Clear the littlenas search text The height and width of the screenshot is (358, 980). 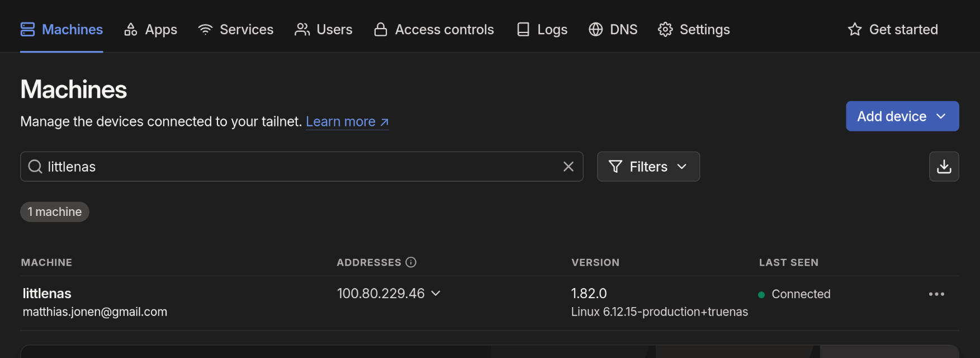(x=568, y=167)
